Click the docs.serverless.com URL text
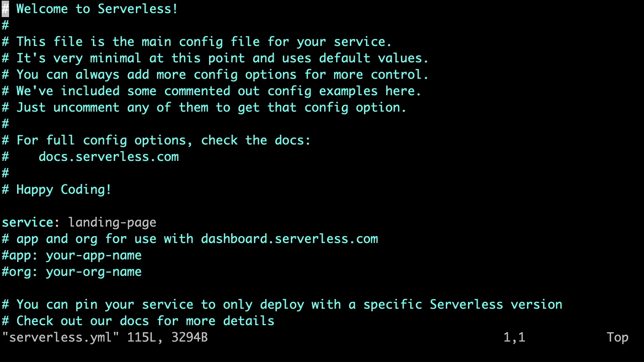The height and width of the screenshot is (362, 644). [x=109, y=157]
